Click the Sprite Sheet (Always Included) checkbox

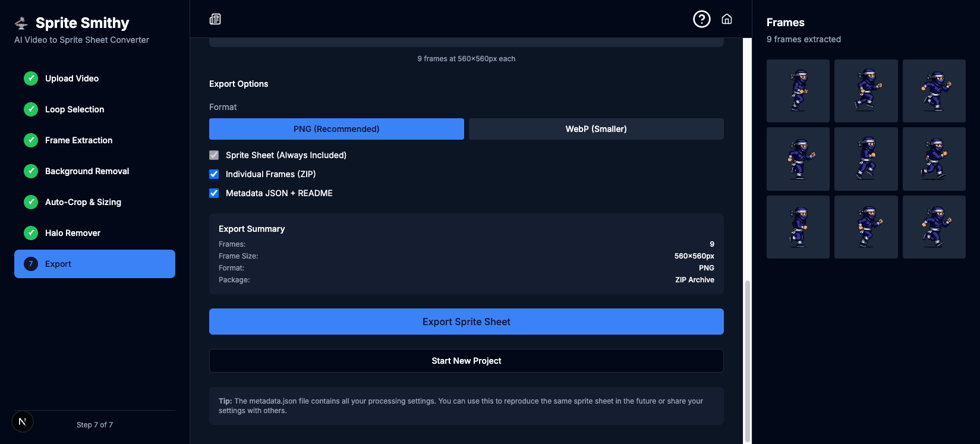tap(214, 155)
